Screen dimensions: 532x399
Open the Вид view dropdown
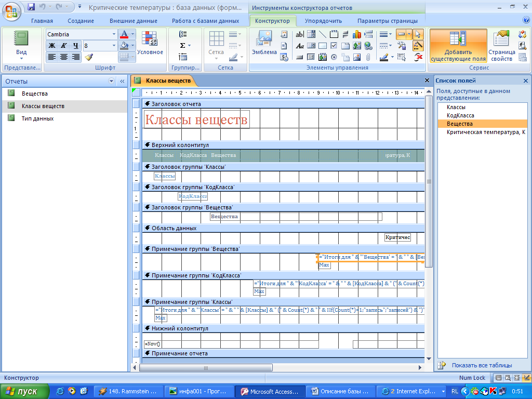tap(21, 46)
